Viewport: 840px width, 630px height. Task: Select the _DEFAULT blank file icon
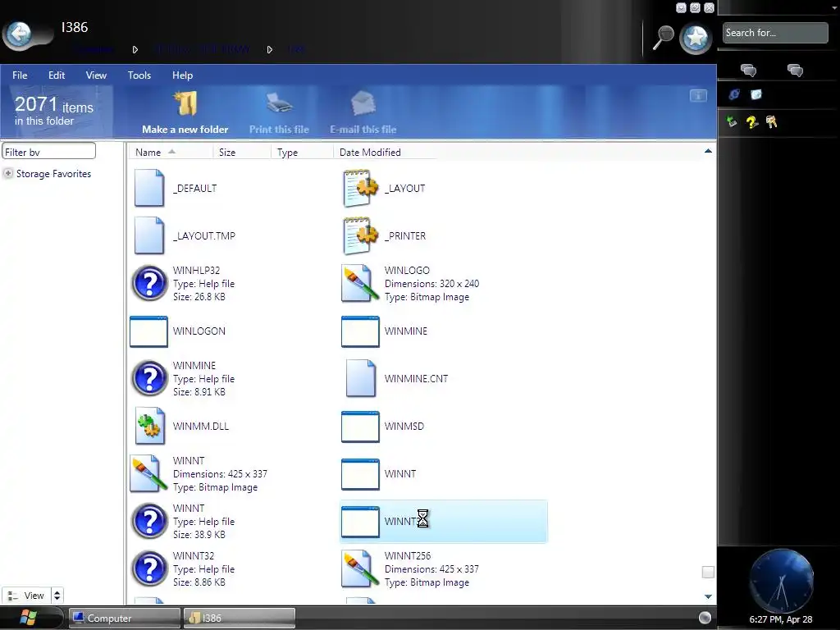(149, 188)
